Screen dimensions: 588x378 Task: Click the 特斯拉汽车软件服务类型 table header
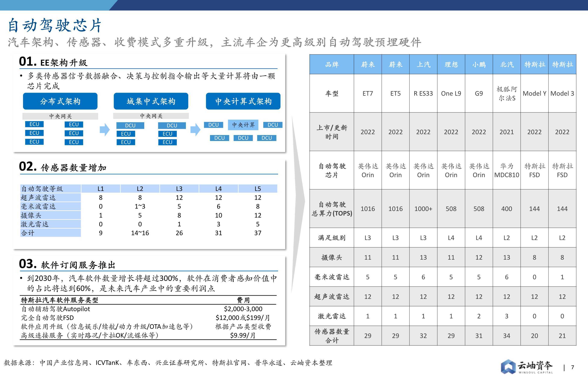click(59, 300)
